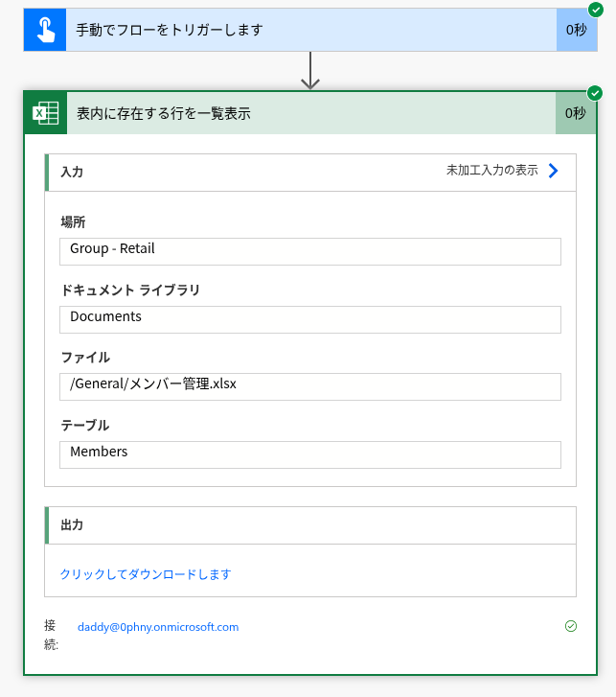Click the 0秒 duration on the Excel action
This screenshot has width=616, height=697.
click(576, 113)
